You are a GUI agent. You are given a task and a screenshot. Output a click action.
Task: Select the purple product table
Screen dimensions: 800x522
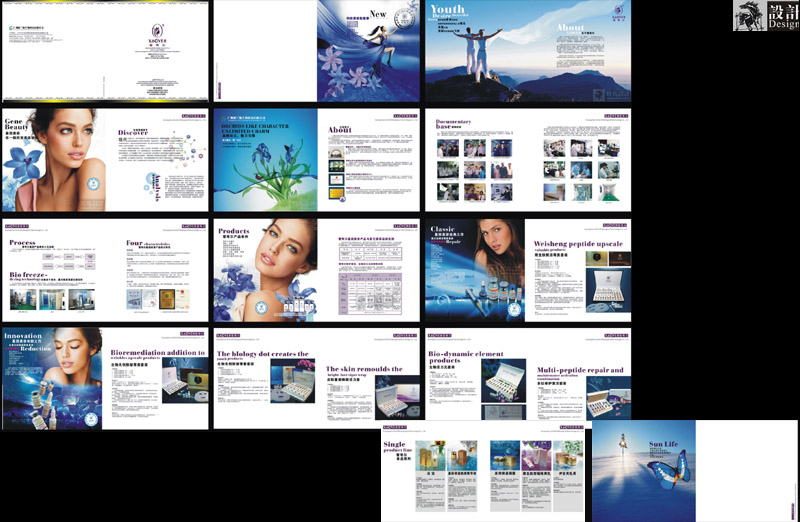pyautogui.click(x=370, y=294)
